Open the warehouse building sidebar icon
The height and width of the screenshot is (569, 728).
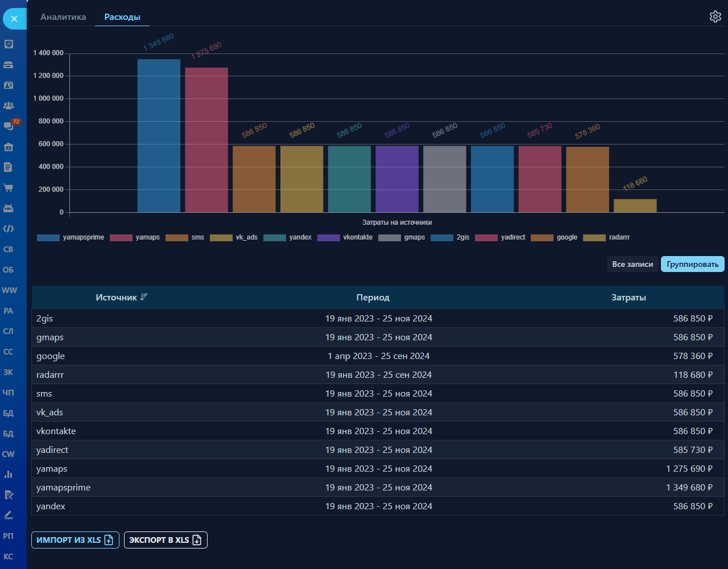point(9,147)
